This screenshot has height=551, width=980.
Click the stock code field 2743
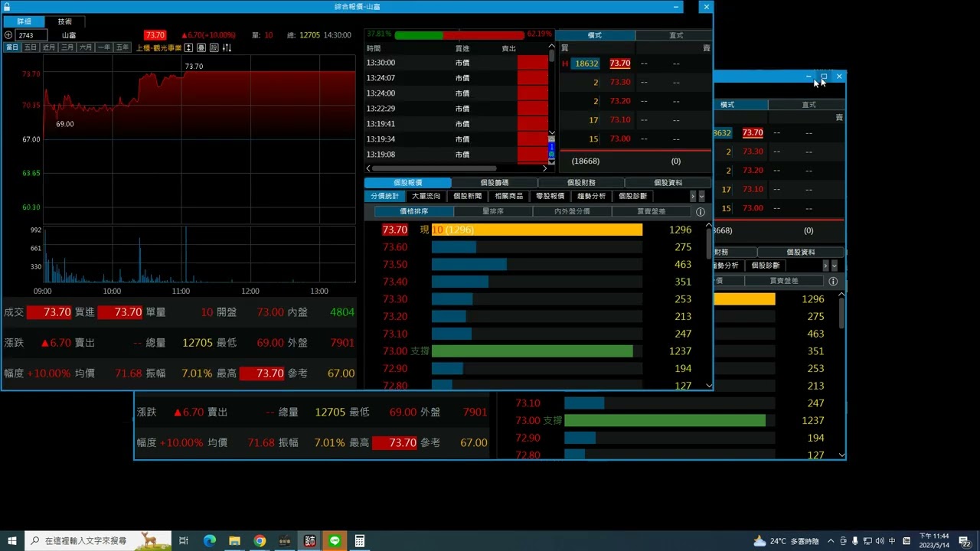tap(31, 35)
